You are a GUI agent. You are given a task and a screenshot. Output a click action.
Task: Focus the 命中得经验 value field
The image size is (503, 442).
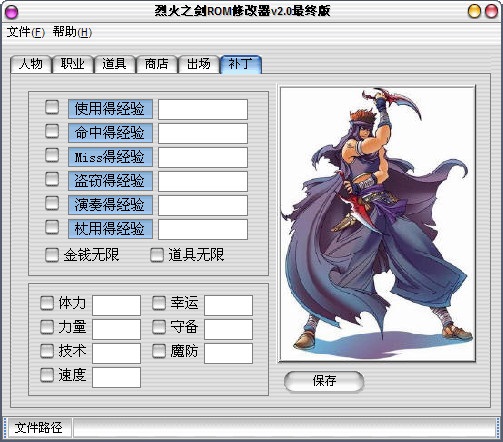[203, 133]
